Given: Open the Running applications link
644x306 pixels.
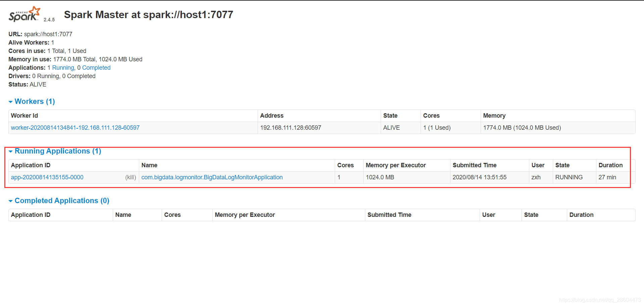Looking at the screenshot, I should tap(63, 68).
